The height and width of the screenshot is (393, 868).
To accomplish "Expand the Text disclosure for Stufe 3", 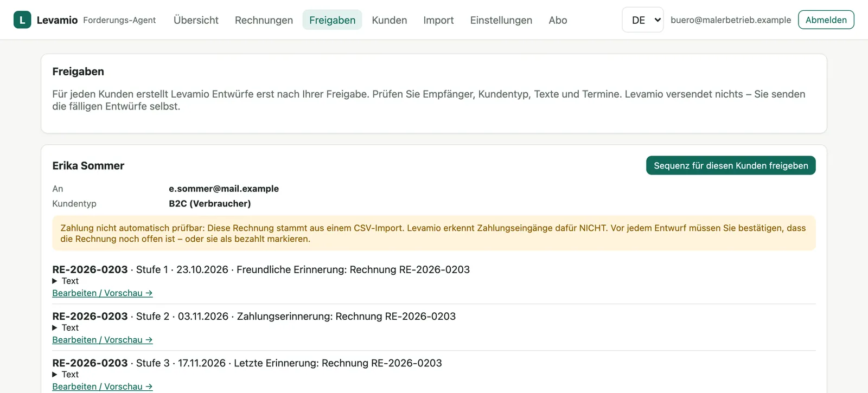I will [x=66, y=375].
